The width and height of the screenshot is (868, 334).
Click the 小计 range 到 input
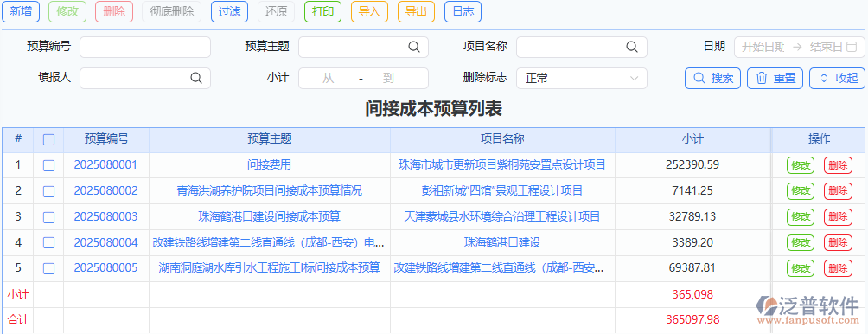(x=388, y=79)
